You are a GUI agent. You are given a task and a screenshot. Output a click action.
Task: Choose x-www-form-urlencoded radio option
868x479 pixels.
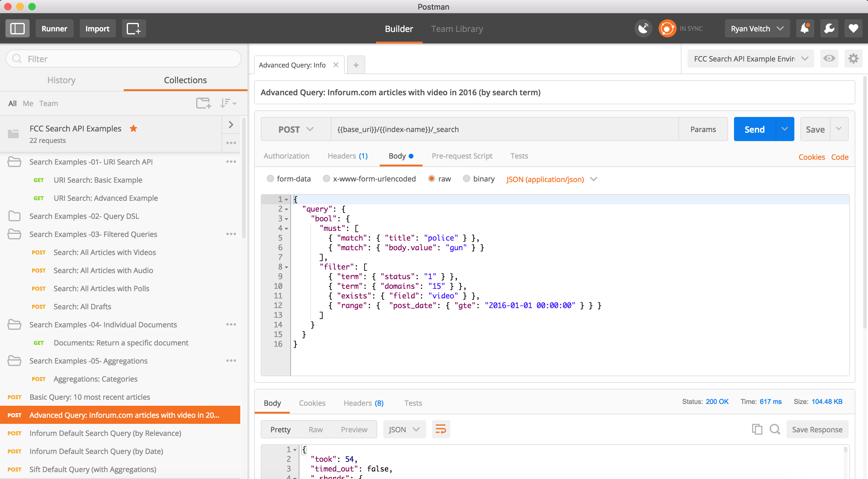326,179
